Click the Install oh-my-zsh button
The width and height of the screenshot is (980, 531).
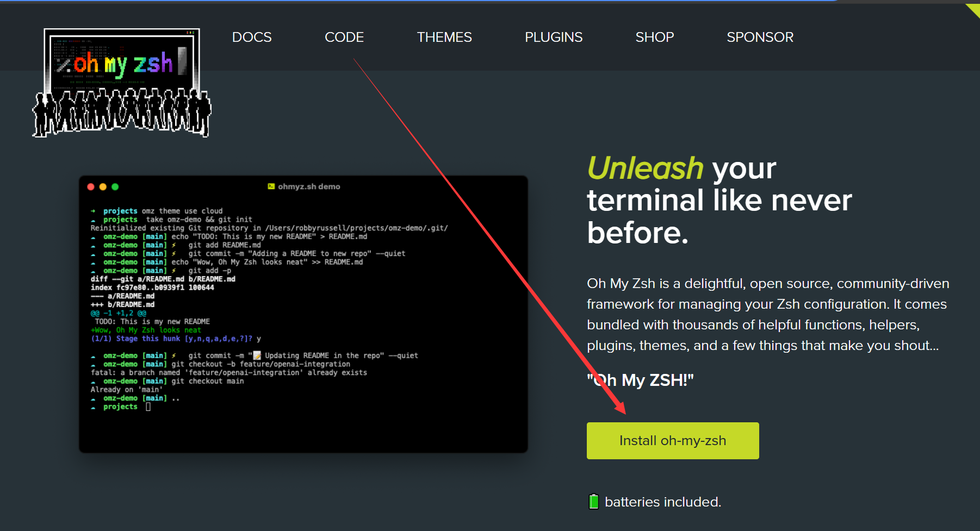pyautogui.click(x=673, y=441)
